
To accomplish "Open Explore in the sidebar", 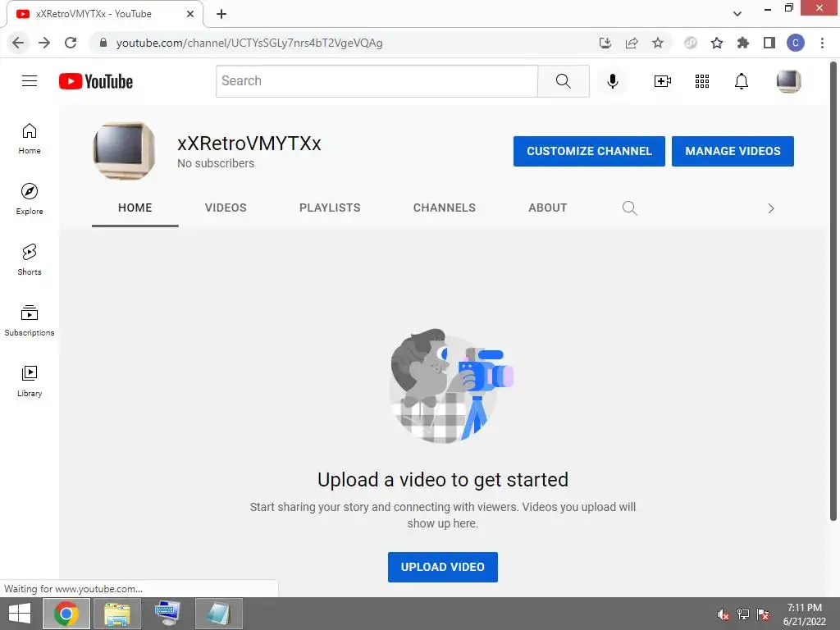I will (30, 199).
